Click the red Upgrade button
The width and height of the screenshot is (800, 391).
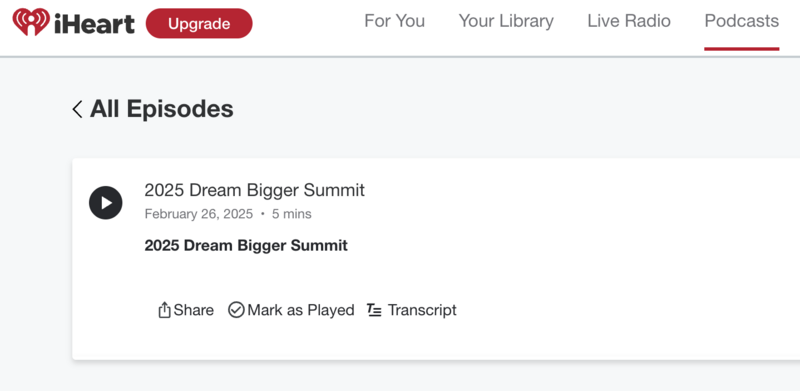point(199,23)
